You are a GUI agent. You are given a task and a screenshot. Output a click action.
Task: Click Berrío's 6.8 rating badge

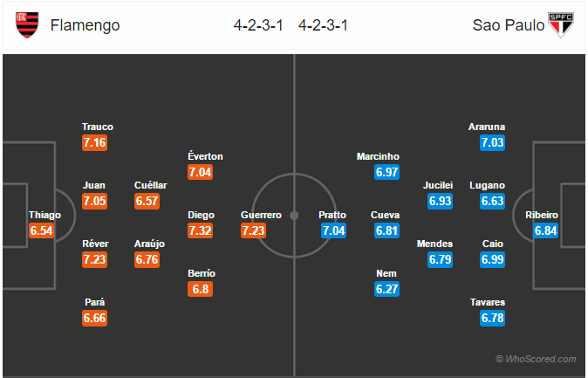point(201,289)
